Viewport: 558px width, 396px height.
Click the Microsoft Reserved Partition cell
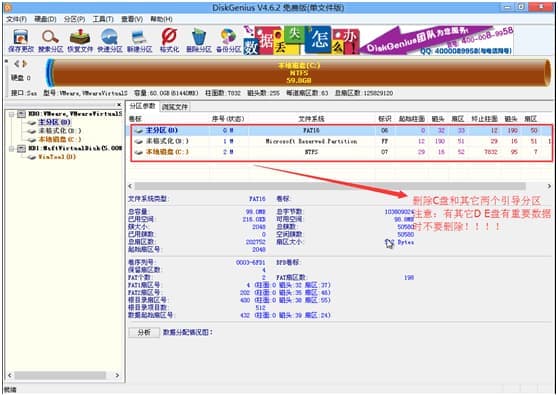pos(311,142)
